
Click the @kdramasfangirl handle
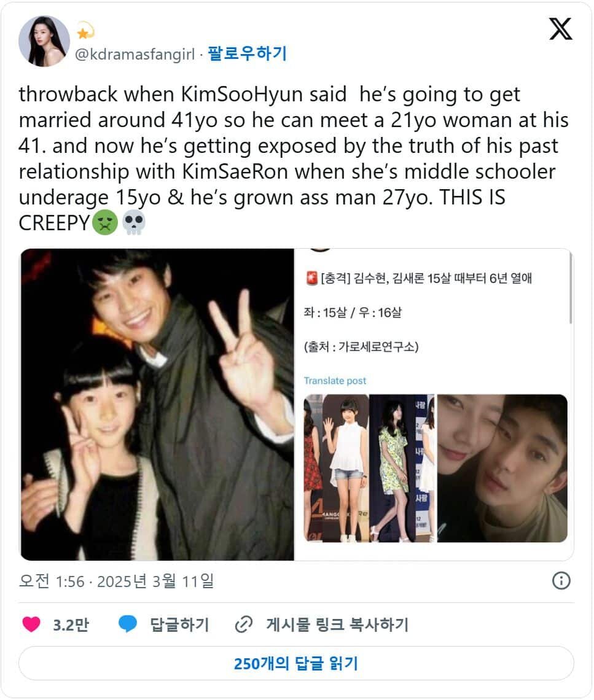pos(135,54)
